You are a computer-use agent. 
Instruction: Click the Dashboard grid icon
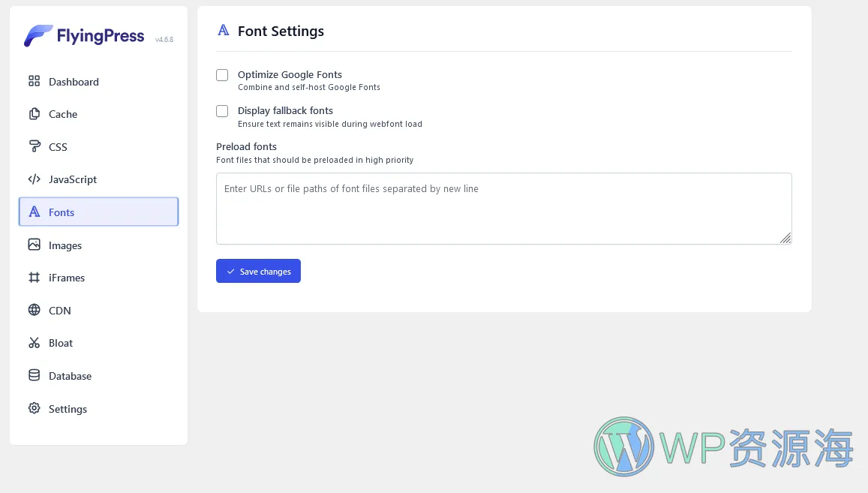pos(35,82)
